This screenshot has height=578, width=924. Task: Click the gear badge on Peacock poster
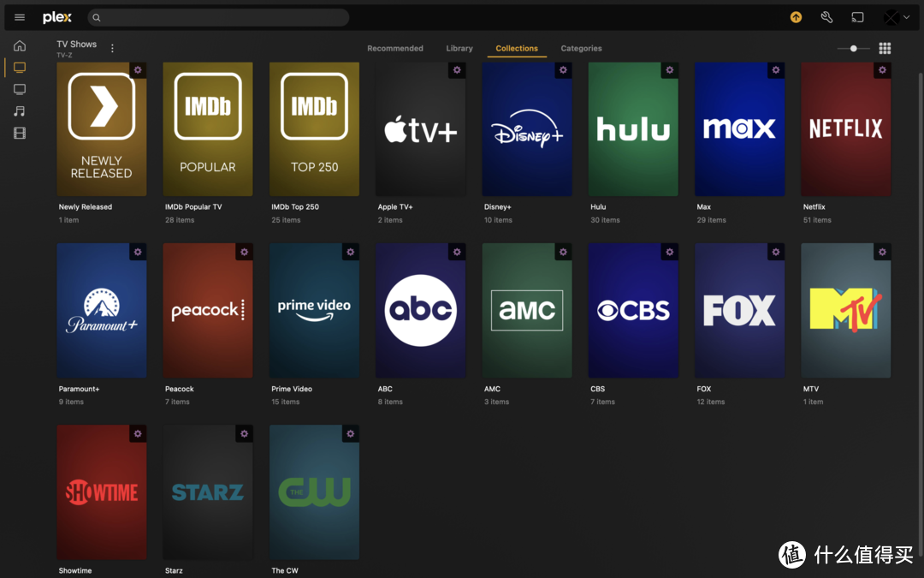point(244,252)
